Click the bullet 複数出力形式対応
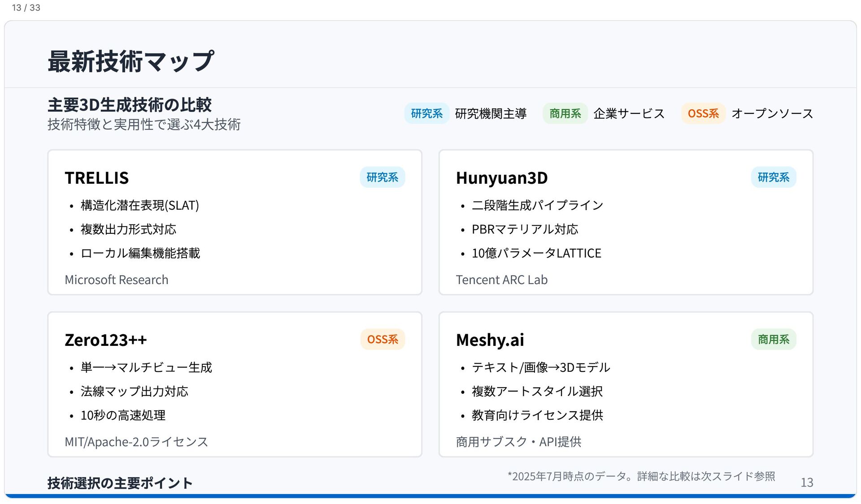Screen dimensions: 861x504 pyautogui.click(x=128, y=229)
